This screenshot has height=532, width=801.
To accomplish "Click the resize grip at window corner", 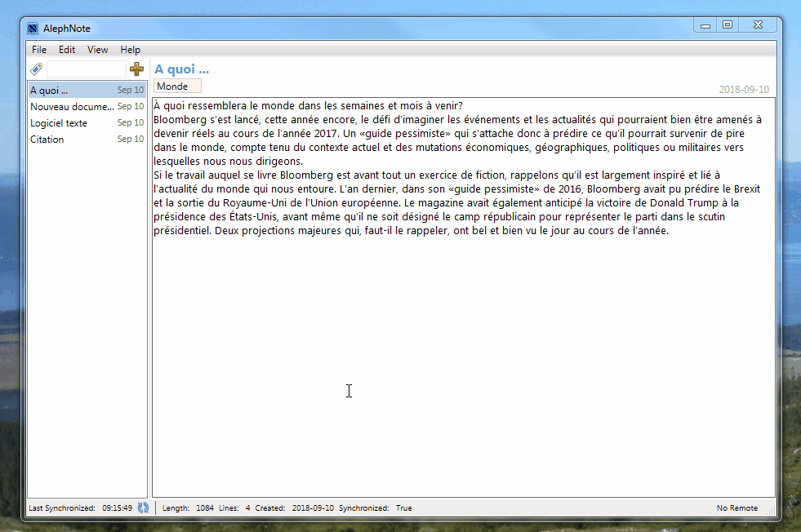I will pyautogui.click(x=771, y=511).
